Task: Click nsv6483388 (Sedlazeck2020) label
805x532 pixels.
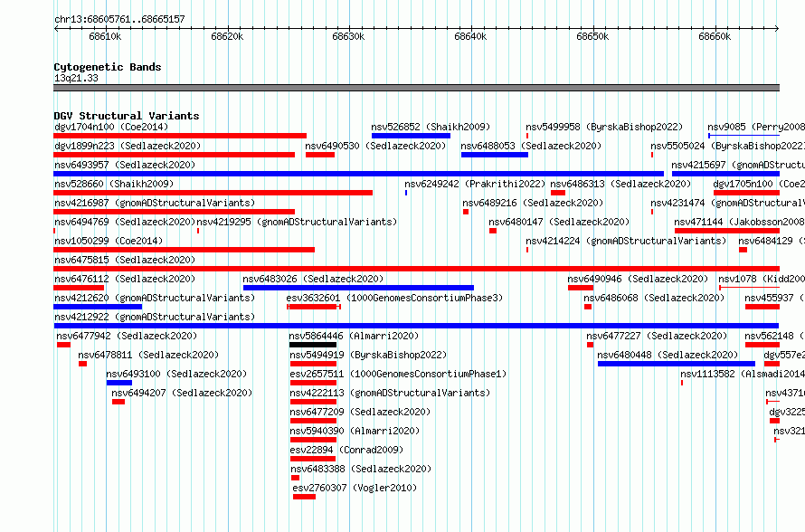Action: tap(361, 469)
